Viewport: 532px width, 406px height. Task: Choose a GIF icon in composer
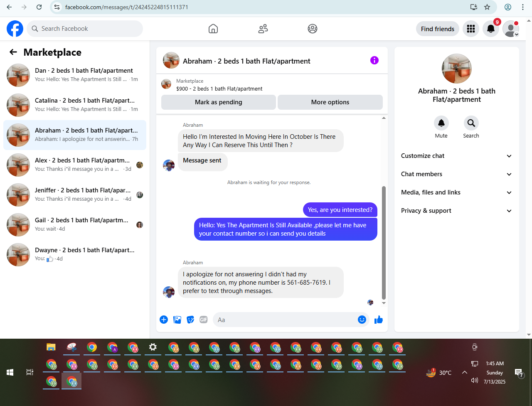(x=204, y=320)
